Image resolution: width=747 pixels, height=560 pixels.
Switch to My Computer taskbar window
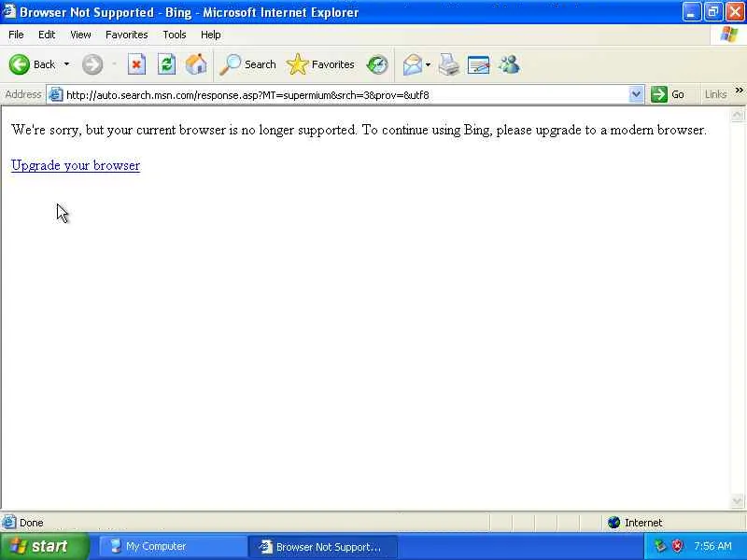tap(173, 547)
